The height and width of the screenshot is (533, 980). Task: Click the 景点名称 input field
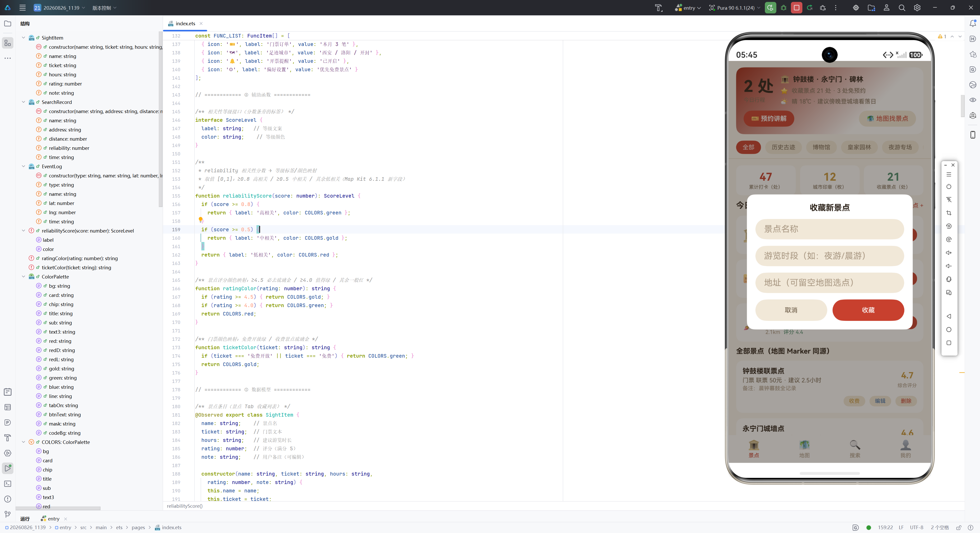(x=829, y=229)
